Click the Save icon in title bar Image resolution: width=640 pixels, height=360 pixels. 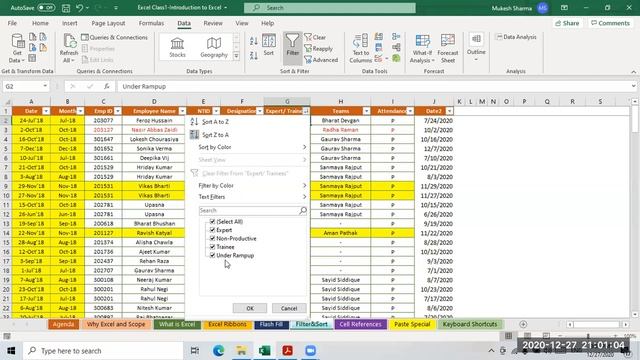[66, 8]
